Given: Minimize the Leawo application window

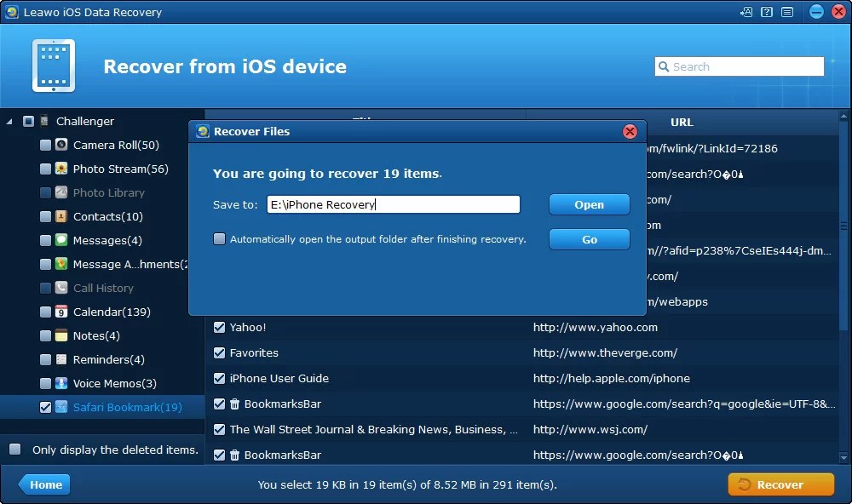Looking at the screenshot, I should tap(816, 12).
